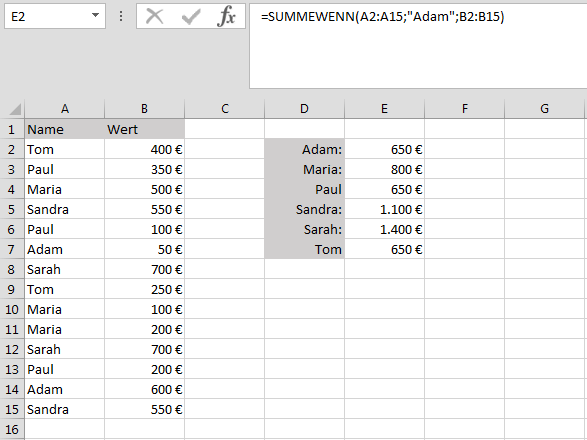This screenshot has width=587, height=440.
Task: Select row 7 header
Action: pos(12,249)
